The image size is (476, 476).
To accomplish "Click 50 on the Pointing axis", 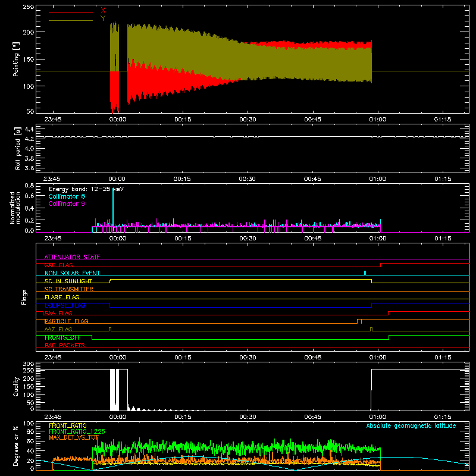I will point(30,111).
